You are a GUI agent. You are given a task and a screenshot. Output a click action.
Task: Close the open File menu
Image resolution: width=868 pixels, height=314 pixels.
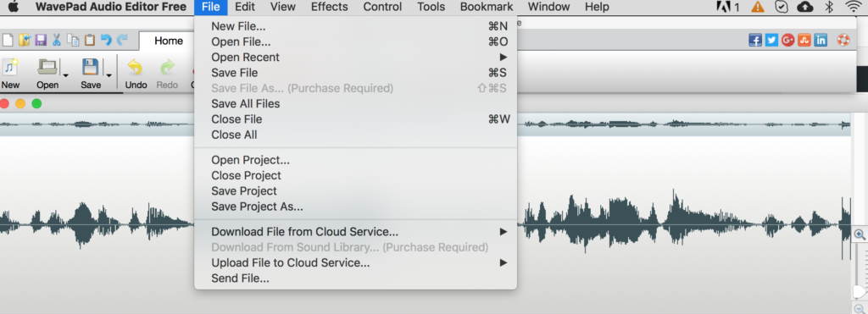pos(211,7)
